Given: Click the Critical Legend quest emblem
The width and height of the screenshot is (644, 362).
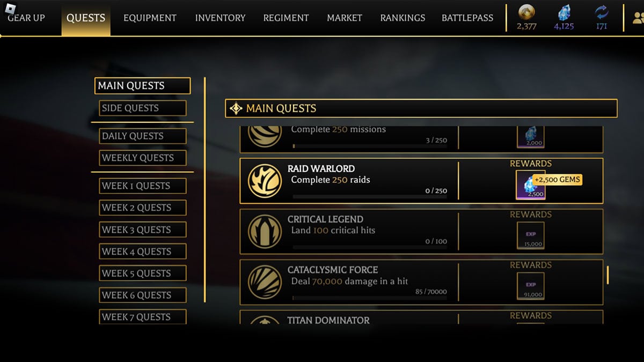Looking at the screenshot, I should coord(265,231).
